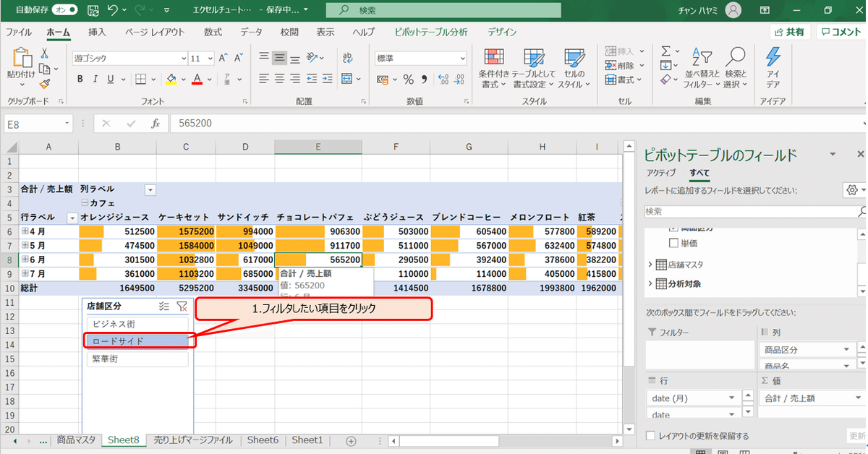Click the コメント comments button

pos(841,33)
